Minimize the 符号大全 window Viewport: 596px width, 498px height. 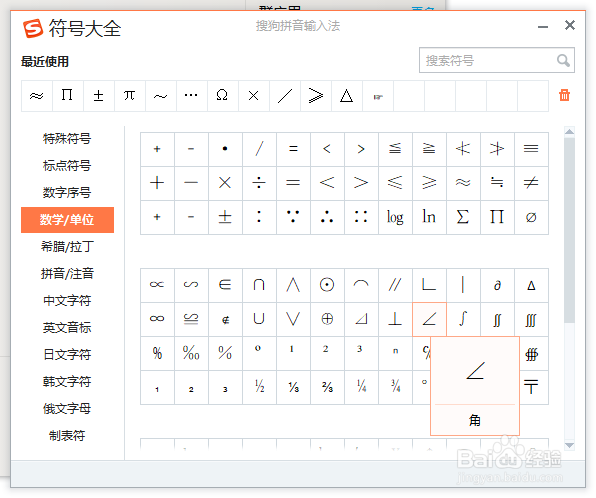coord(543,27)
